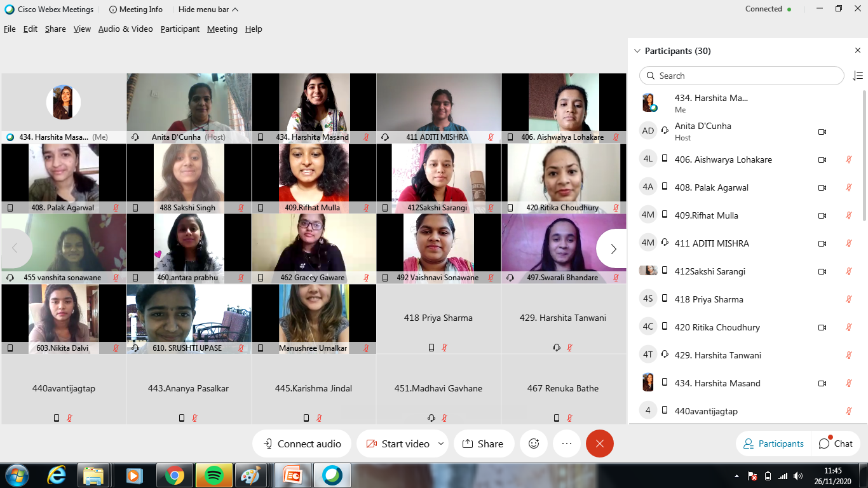Open Spotify from the taskbar
This screenshot has height=488, width=868.
tap(214, 475)
